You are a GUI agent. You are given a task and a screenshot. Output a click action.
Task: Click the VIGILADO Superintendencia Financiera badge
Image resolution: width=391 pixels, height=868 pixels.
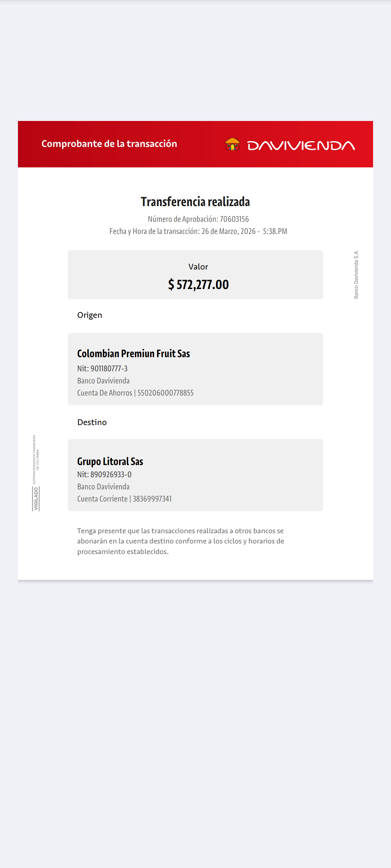point(36,473)
